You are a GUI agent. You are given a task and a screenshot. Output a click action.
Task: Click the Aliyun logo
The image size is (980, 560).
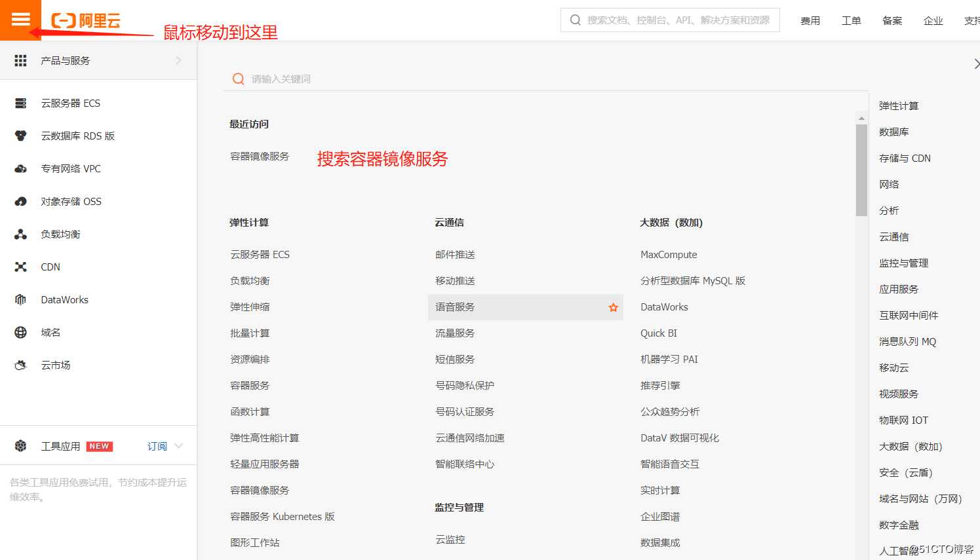click(86, 20)
